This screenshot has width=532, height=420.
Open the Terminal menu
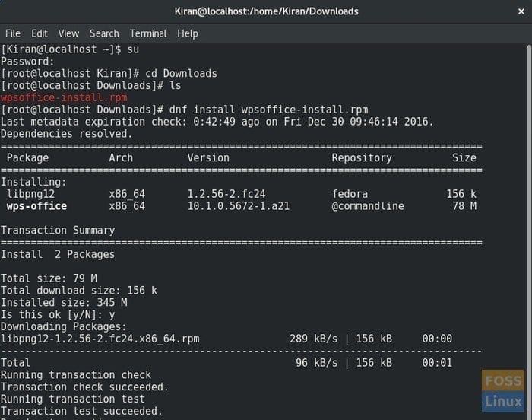[148, 33]
